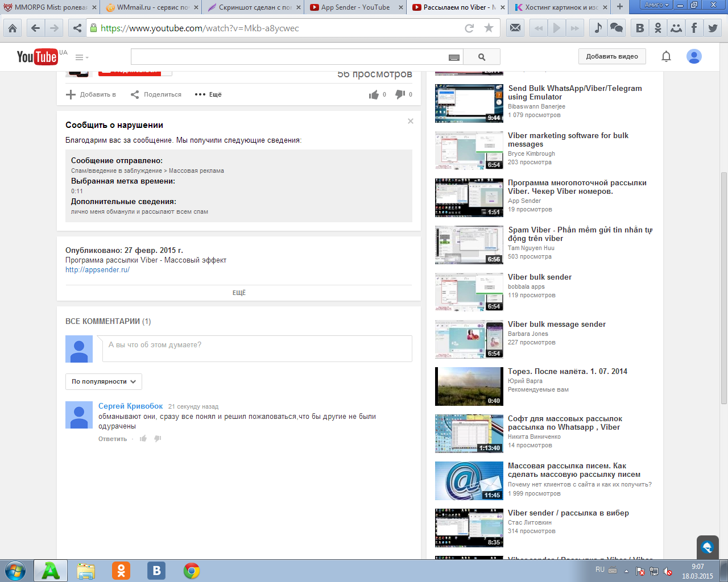Focus the YouTube search input field

[289, 57]
